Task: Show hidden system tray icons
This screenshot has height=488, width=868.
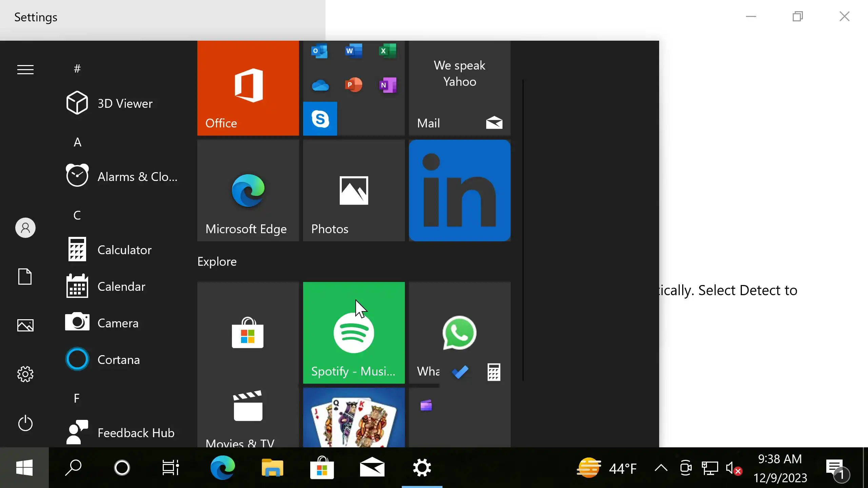Action: pos(661,468)
